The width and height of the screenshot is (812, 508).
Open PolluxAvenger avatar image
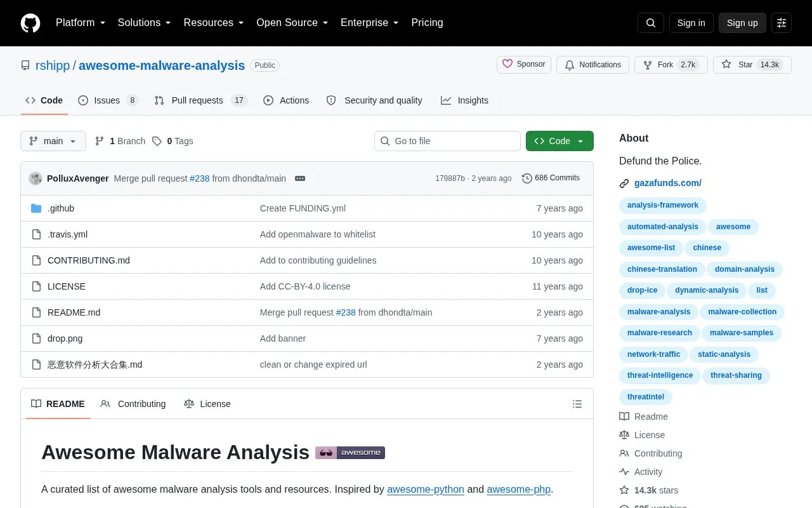point(36,178)
